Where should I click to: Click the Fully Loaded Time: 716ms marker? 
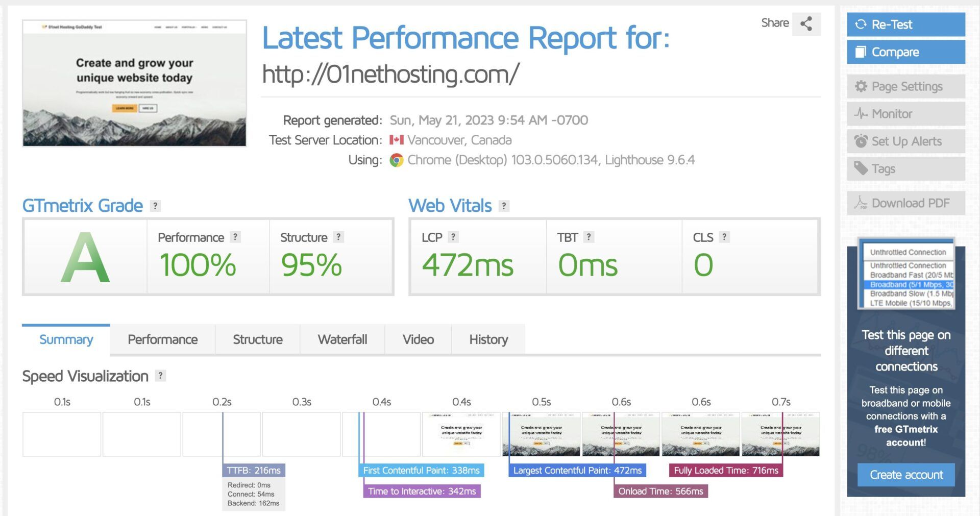pos(726,470)
